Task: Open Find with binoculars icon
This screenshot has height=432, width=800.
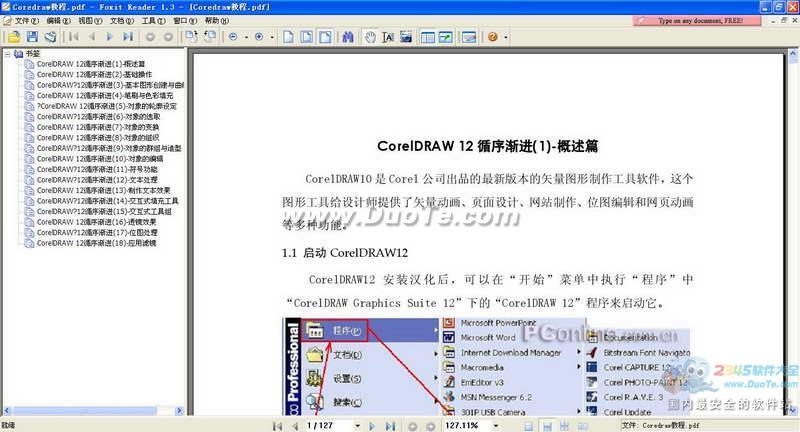Action: [348, 37]
